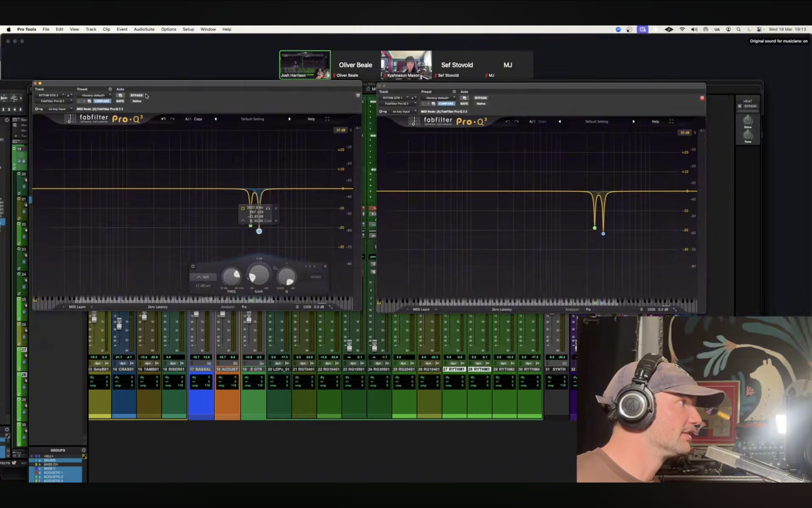Open Spotlight search in the macOS menu bar
Viewport: 812px width, 508px height.
pyautogui.click(x=738, y=29)
